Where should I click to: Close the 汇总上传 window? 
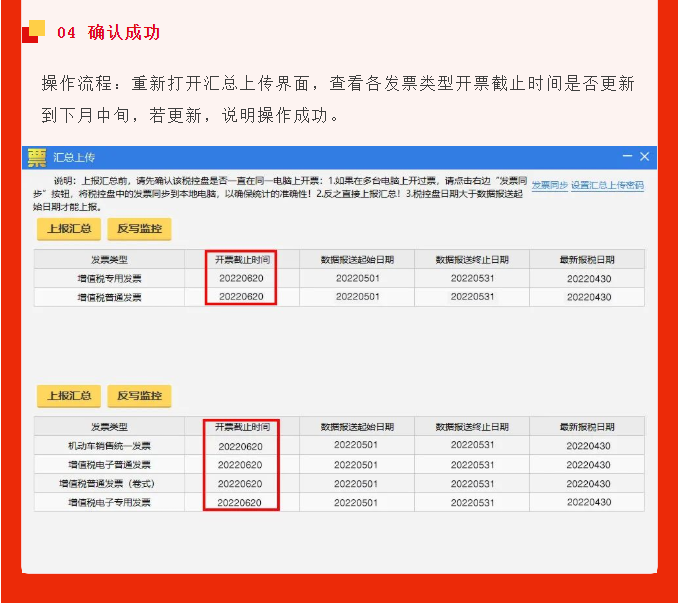644,156
